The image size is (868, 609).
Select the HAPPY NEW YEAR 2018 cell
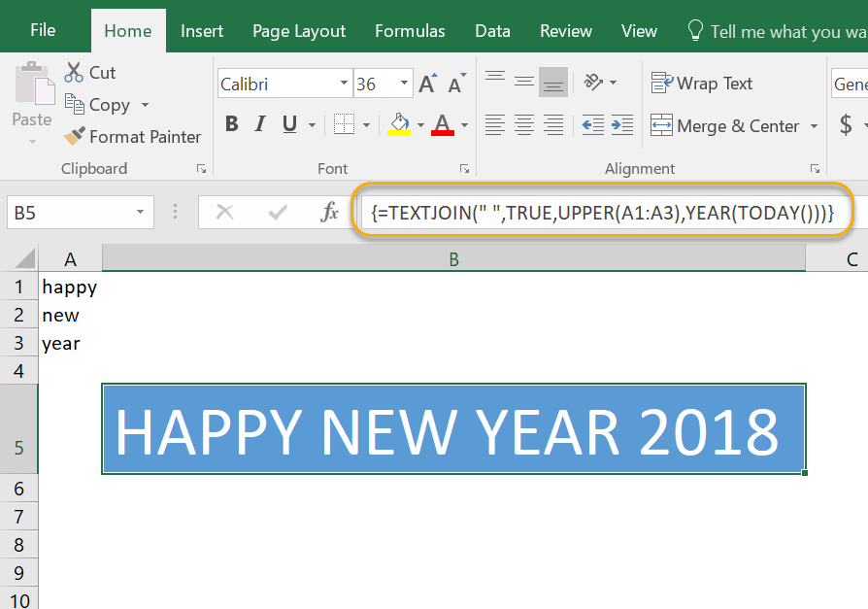pyautogui.click(x=453, y=429)
